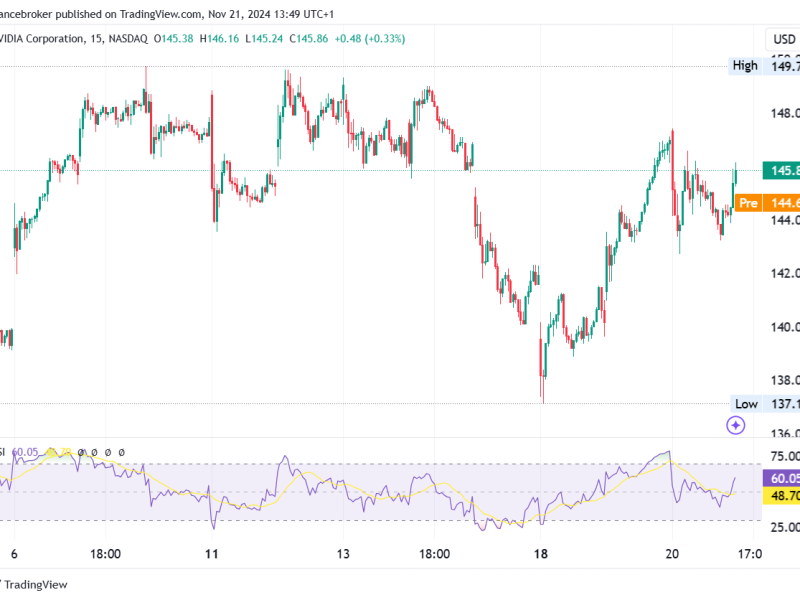Click the TradingView.com published header text
This screenshot has height=600, width=800.
[160, 14]
